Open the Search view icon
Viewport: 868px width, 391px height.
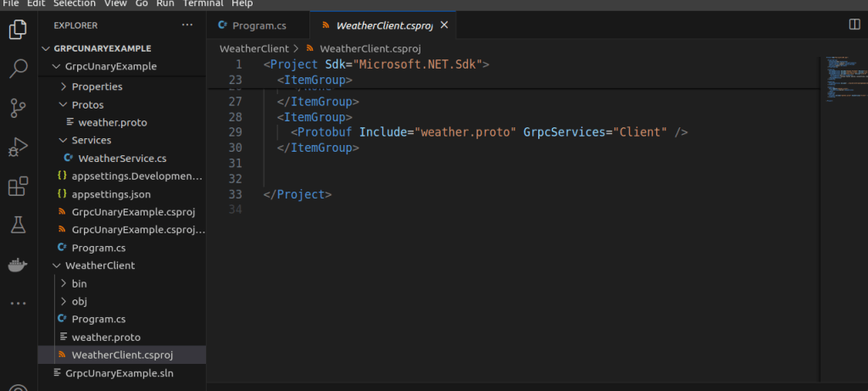point(18,69)
